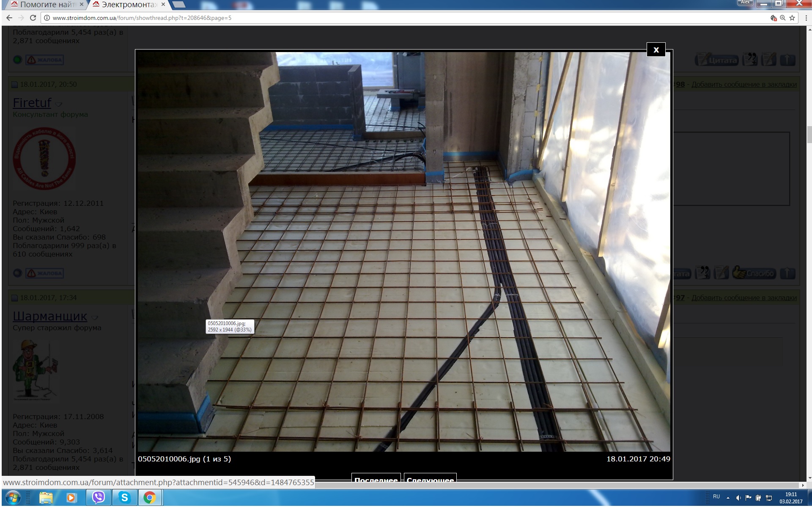This screenshot has width=812, height=508.
Task: Click quick reply icon above post #98
Action: [769, 60]
